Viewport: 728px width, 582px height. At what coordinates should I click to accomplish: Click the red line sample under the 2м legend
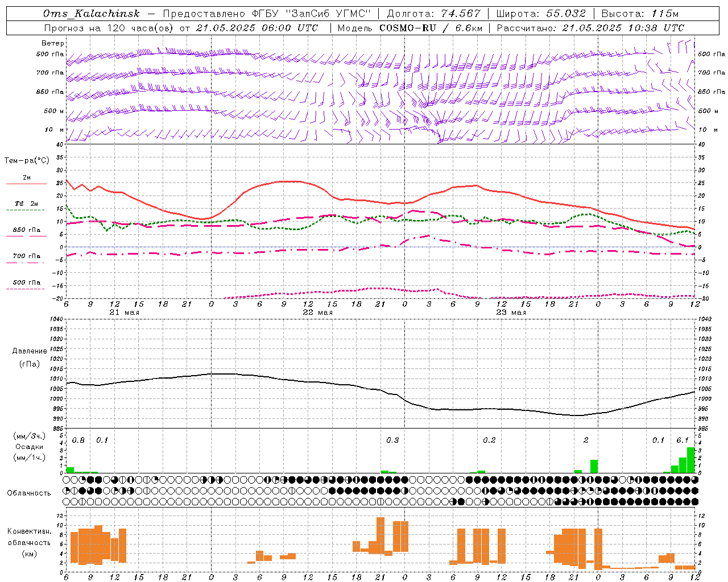coord(26,184)
